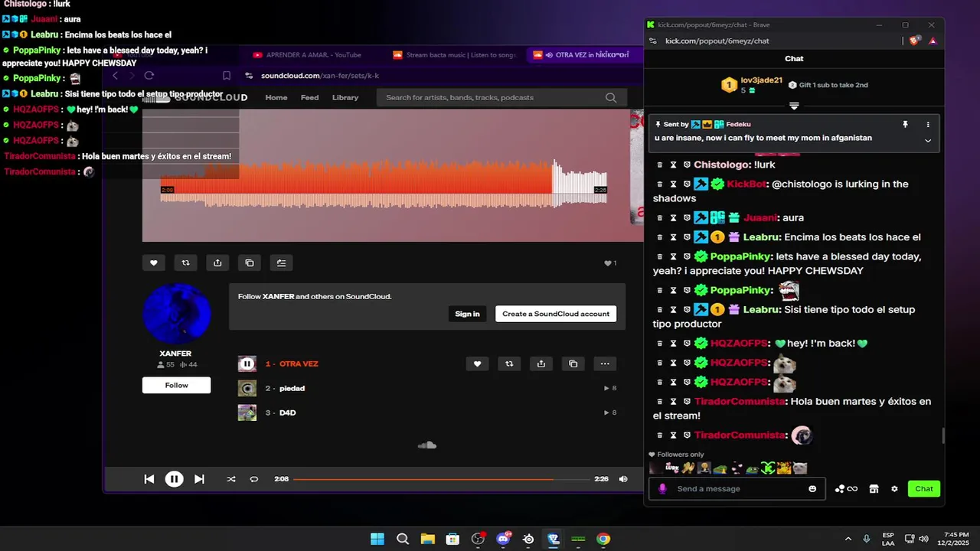Like the playlist with heart button
This screenshot has width=980, height=551.
[153, 262]
